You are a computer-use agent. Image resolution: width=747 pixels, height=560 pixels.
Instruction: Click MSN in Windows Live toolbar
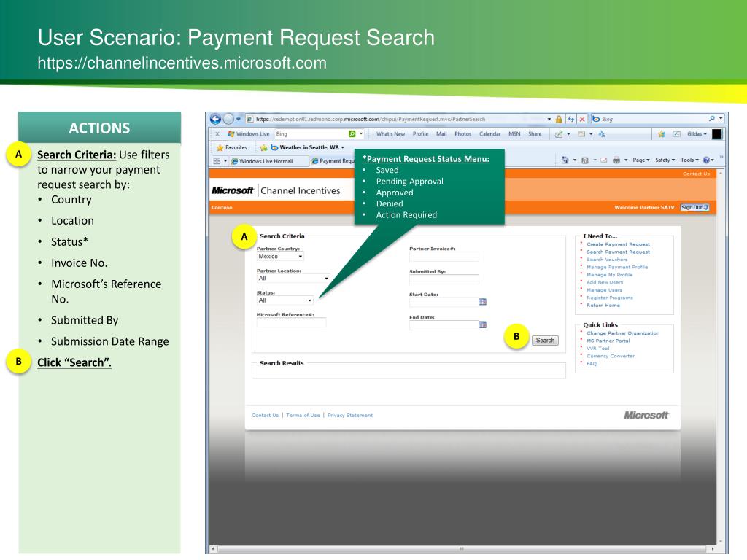tap(514, 134)
